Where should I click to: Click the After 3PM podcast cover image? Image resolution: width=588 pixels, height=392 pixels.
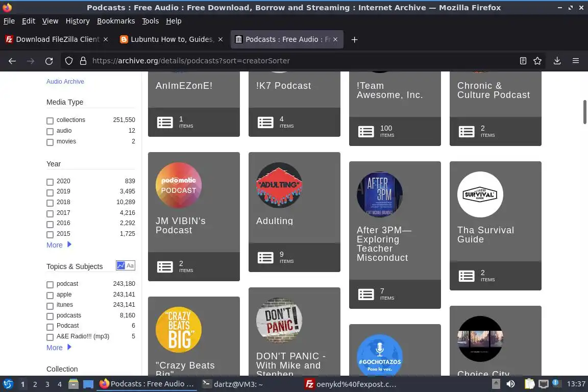pyautogui.click(x=380, y=194)
